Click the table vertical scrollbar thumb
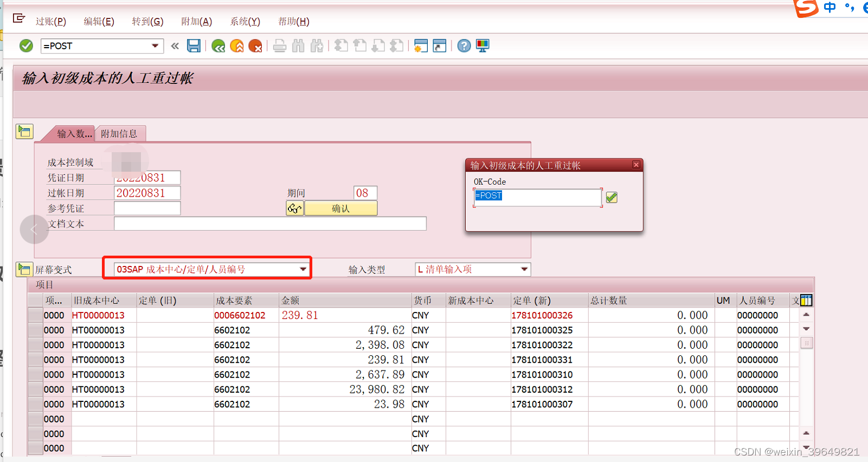 (806, 343)
